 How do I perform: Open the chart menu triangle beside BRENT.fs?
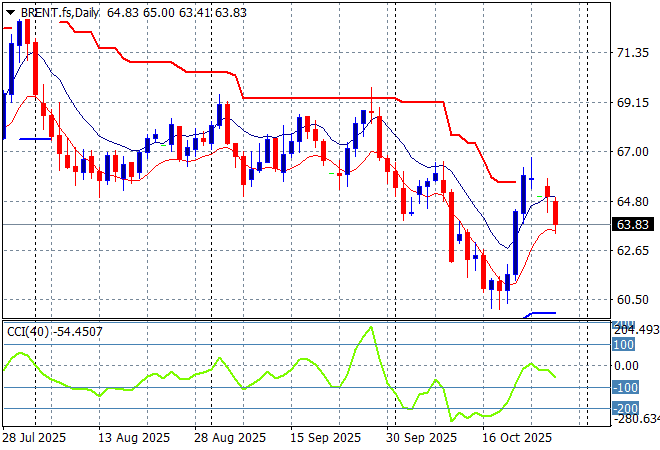point(11,13)
